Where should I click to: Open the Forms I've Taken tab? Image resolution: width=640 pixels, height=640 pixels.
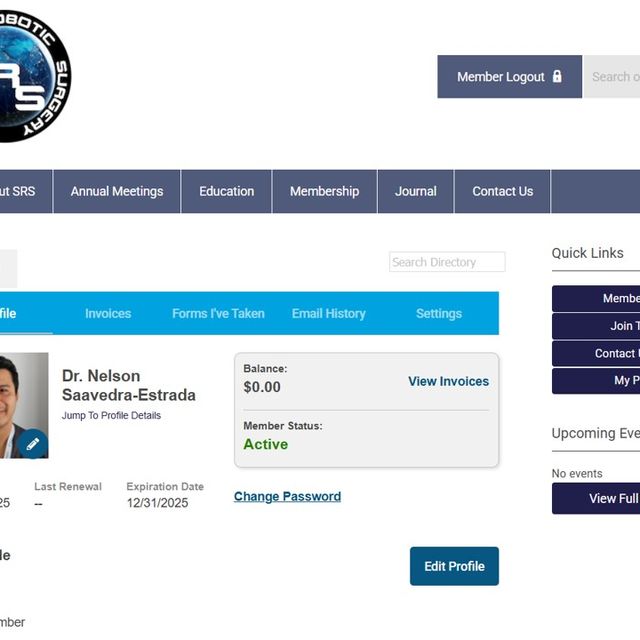pos(218,314)
